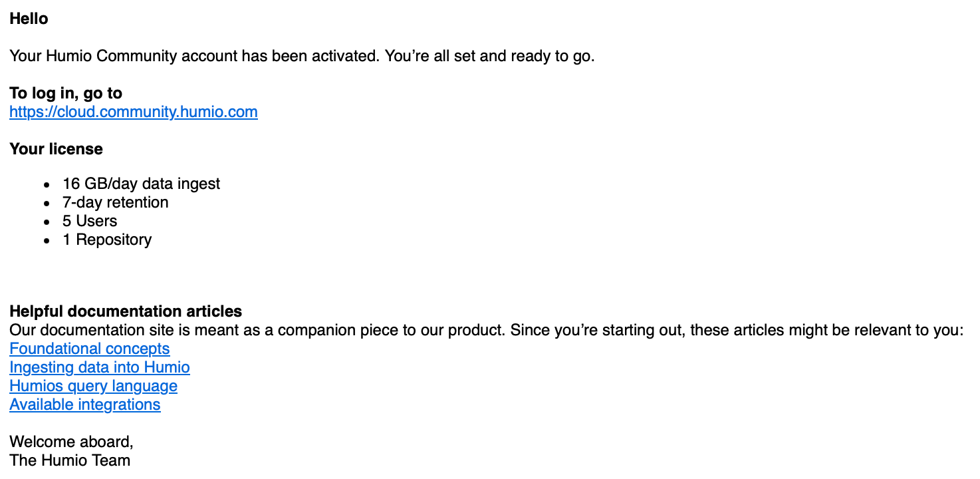Select the 16 GB/day data ingest item

(141, 184)
